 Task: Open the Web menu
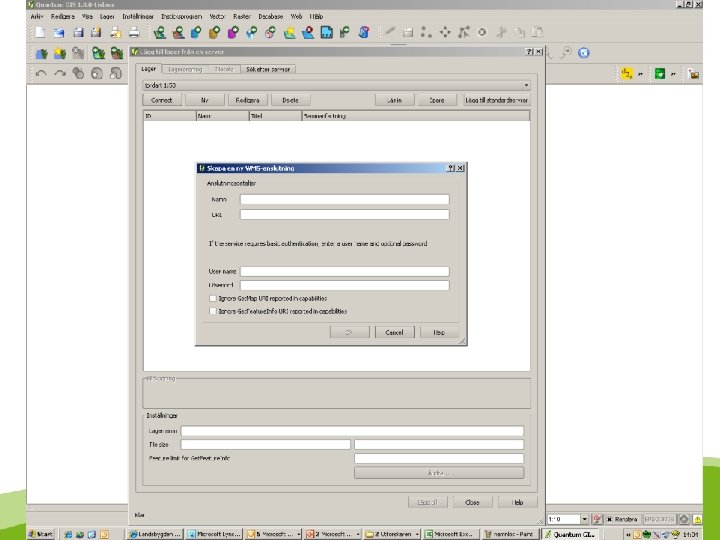[x=296, y=17]
